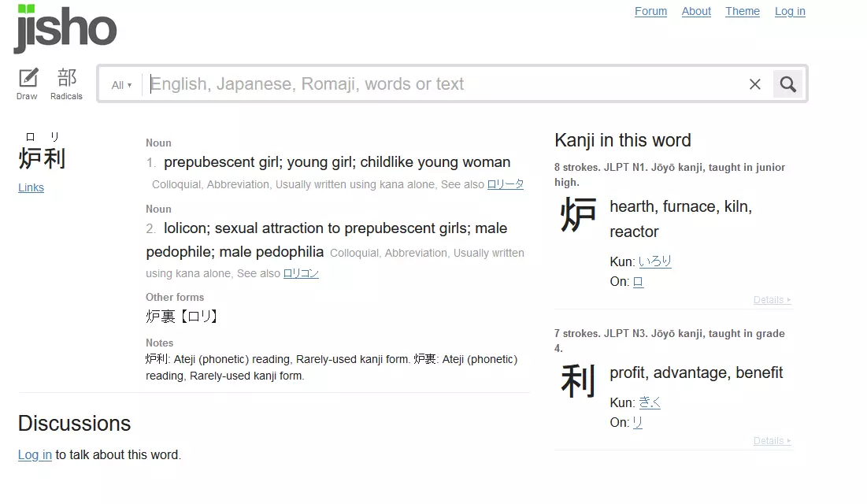Clear the search box with the X icon
This screenshot has width=867, height=504.
click(x=754, y=84)
